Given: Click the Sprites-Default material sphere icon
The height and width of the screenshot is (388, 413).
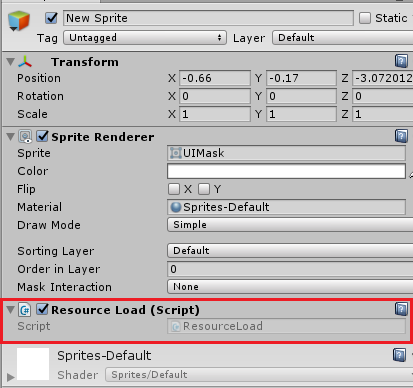Looking at the screenshot, I should (176, 207).
